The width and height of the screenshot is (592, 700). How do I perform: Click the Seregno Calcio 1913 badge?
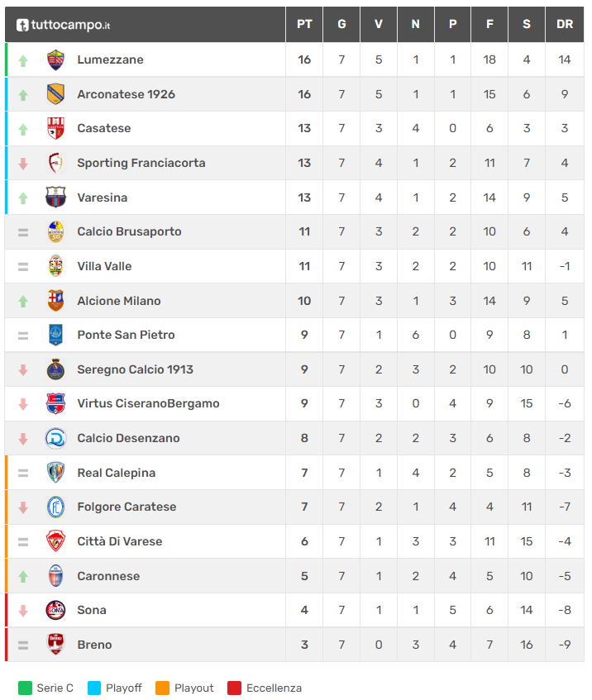pyautogui.click(x=55, y=369)
